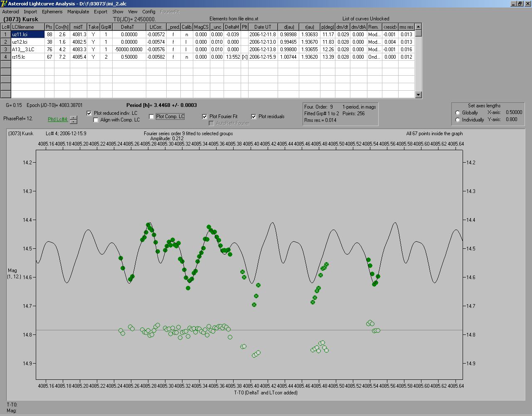The height and width of the screenshot is (416, 532).
Task: Click the Calib. column header
Action: point(187,27)
